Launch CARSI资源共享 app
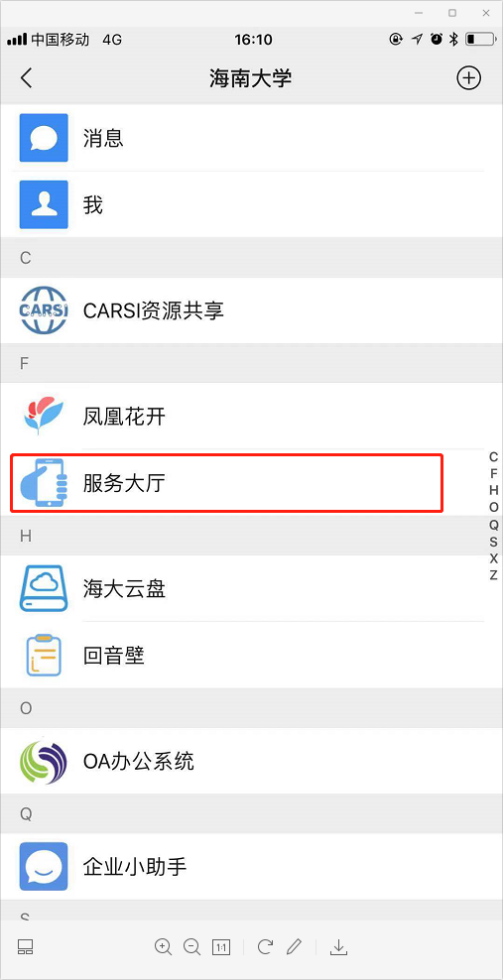The height and width of the screenshot is (980, 503). coord(251,310)
